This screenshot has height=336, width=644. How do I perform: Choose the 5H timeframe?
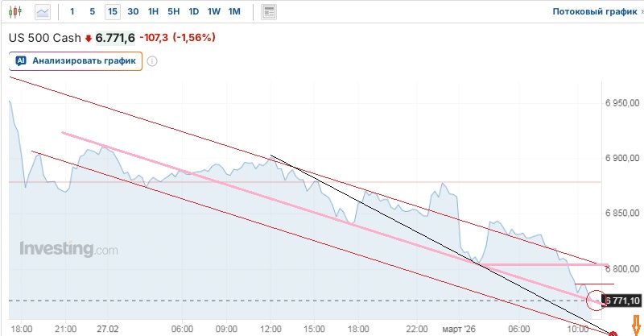173,12
